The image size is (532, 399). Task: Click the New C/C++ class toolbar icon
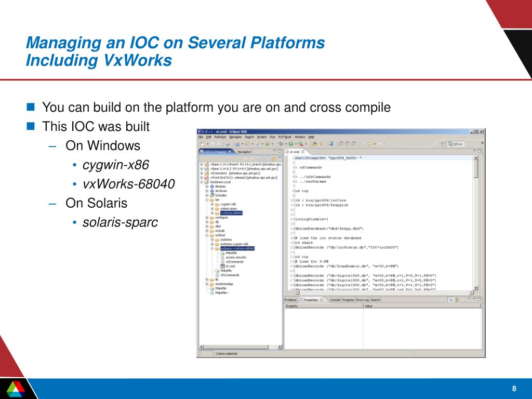pos(268,143)
